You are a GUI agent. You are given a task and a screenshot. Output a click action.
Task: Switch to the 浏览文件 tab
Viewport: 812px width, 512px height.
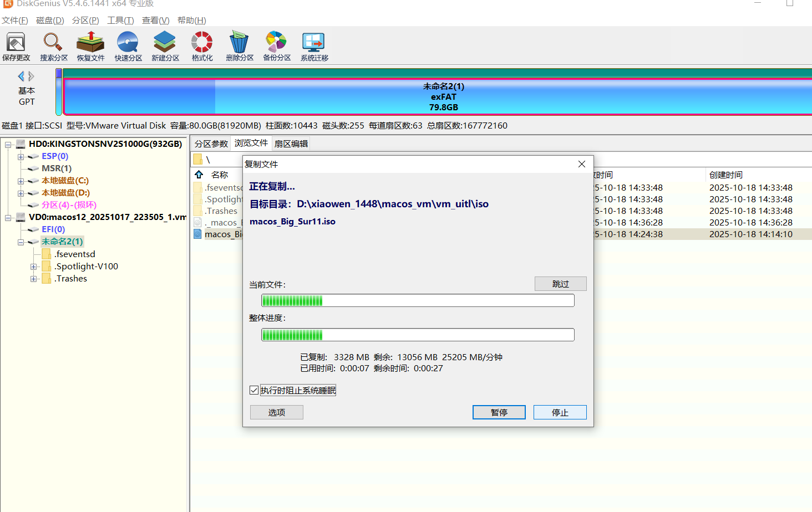point(251,143)
